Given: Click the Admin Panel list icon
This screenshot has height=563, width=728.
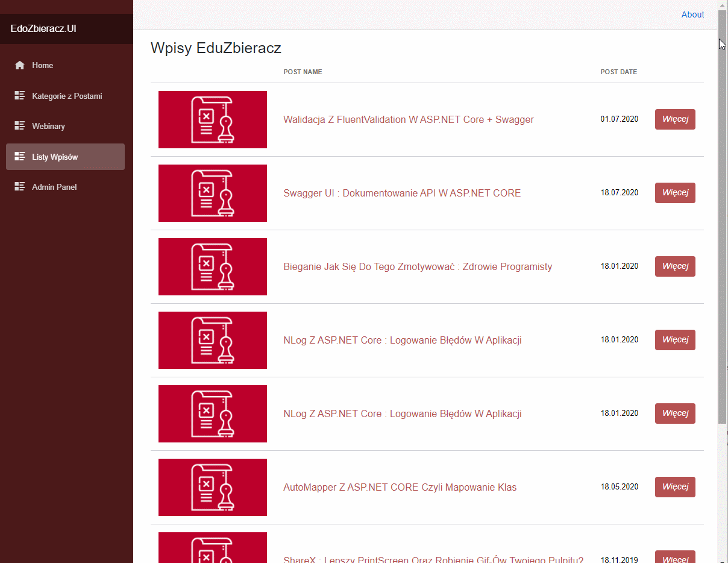Looking at the screenshot, I should pos(20,187).
